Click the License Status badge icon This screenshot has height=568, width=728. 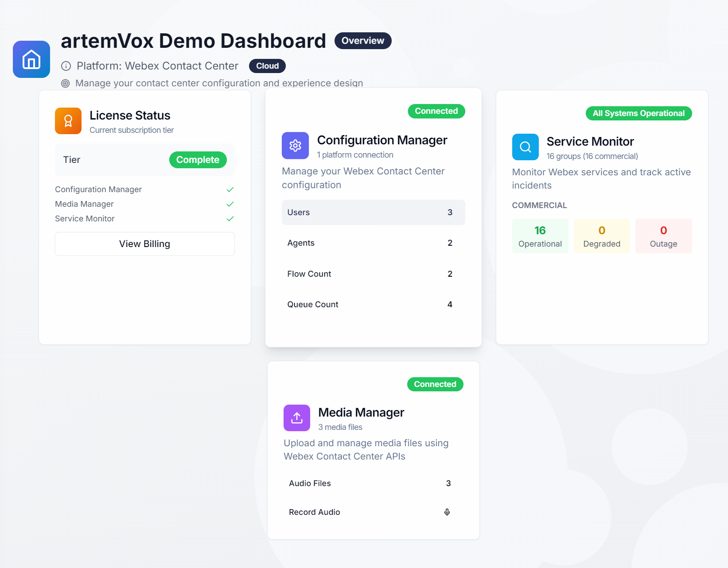pyautogui.click(x=68, y=120)
